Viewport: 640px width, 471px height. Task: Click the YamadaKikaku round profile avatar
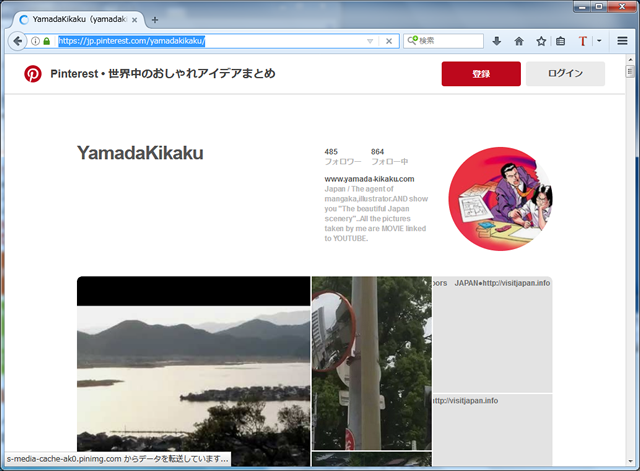click(x=500, y=199)
